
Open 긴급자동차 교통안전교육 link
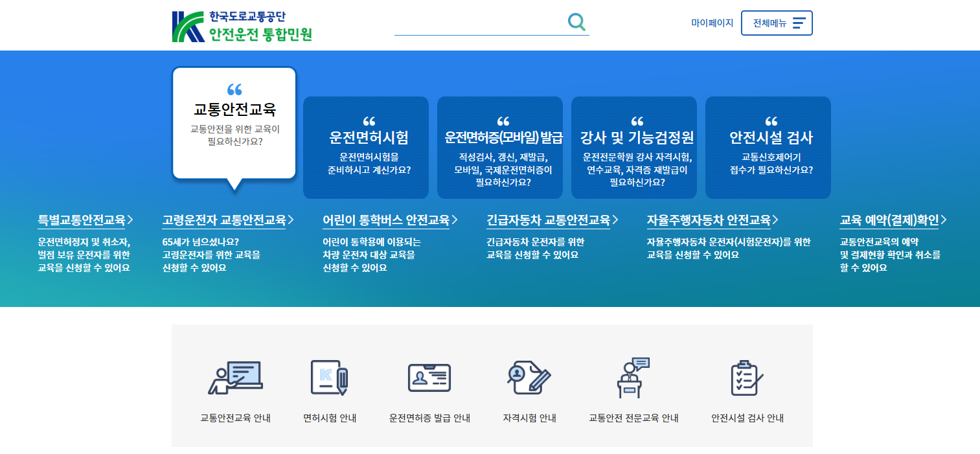pos(549,220)
